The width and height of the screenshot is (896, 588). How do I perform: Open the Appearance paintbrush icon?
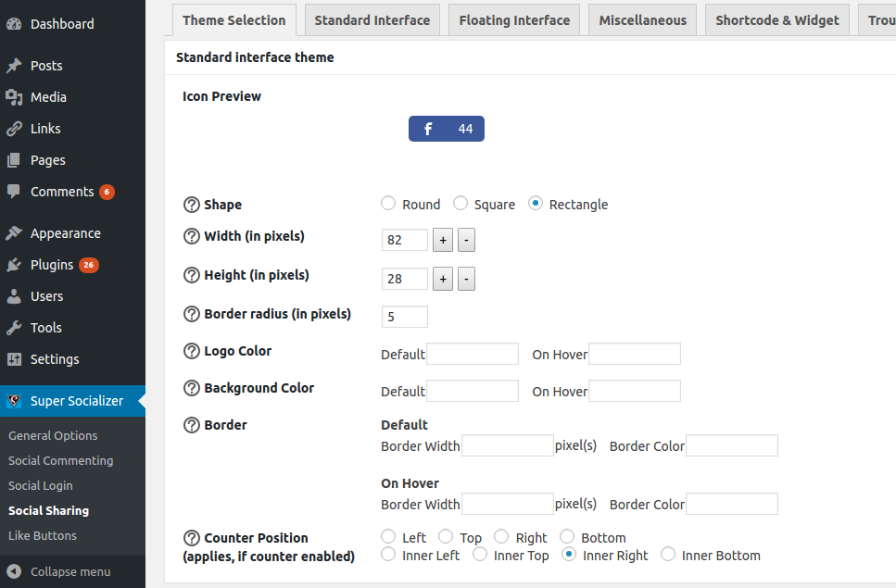tap(17, 232)
